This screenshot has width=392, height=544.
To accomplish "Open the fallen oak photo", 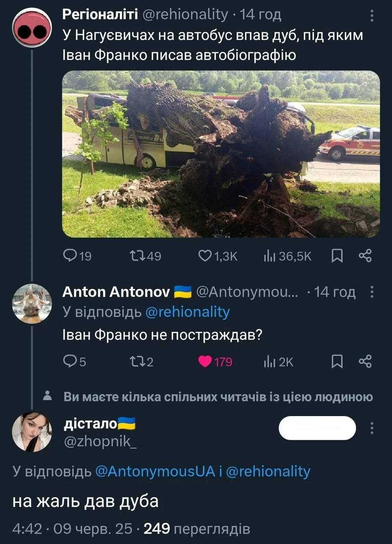I will [221, 154].
